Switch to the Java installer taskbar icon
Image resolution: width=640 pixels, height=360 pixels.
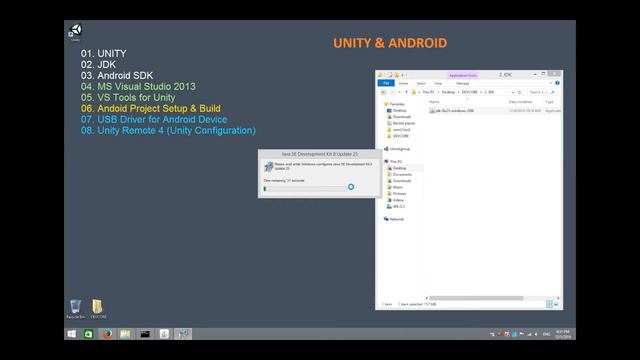click(x=164, y=334)
